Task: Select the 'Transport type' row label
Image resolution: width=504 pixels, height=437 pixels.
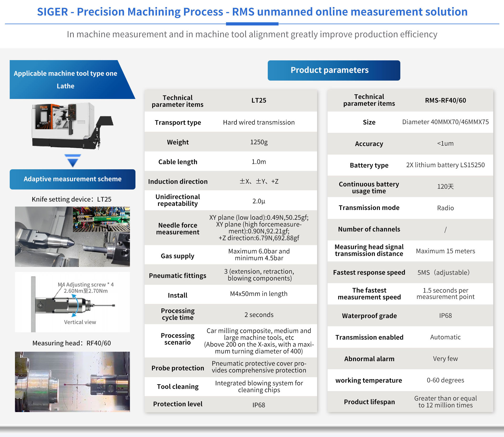Action: click(x=178, y=123)
